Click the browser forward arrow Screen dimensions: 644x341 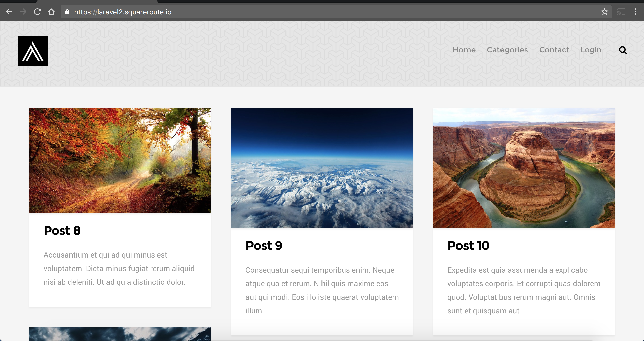(23, 12)
